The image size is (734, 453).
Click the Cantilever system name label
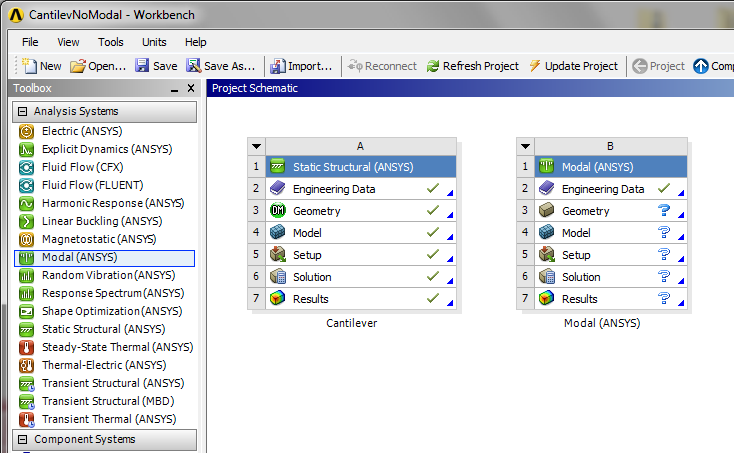coord(352,323)
